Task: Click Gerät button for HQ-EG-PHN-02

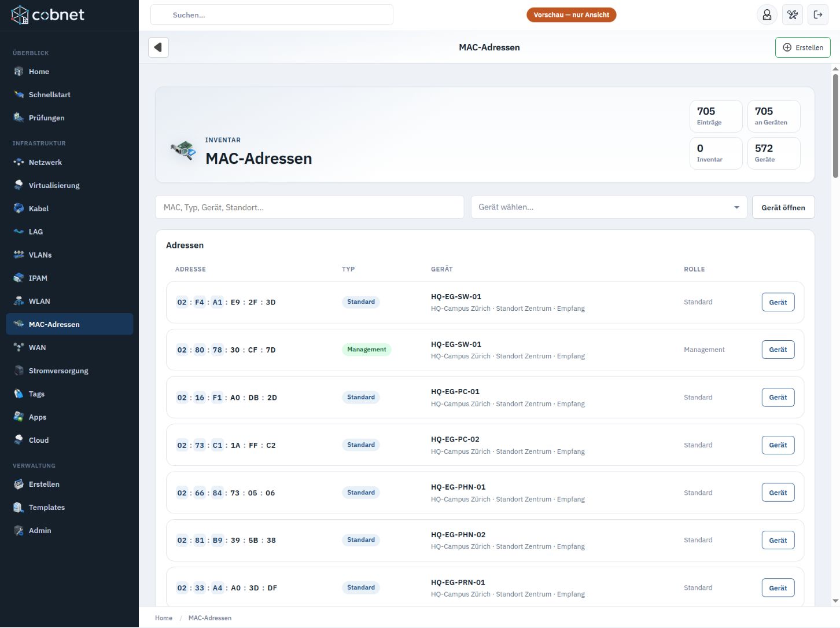Action: coord(778,541)
